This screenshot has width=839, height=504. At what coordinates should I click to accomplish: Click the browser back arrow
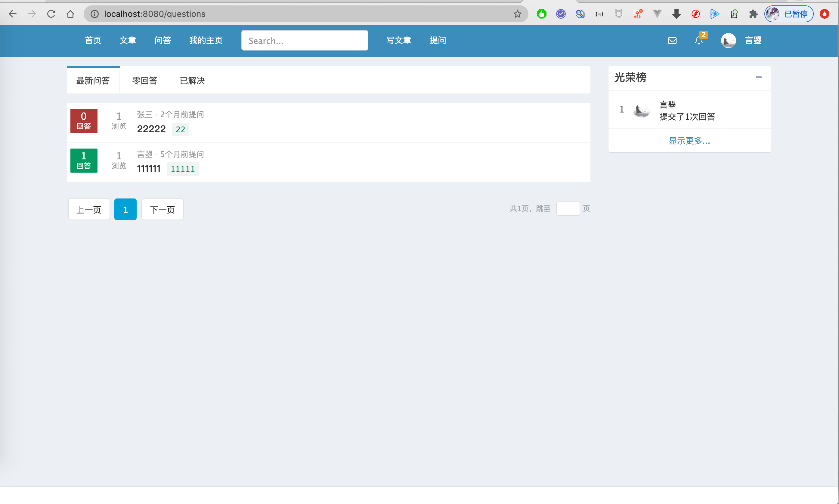pyautogui.click(x=13, y=14)
